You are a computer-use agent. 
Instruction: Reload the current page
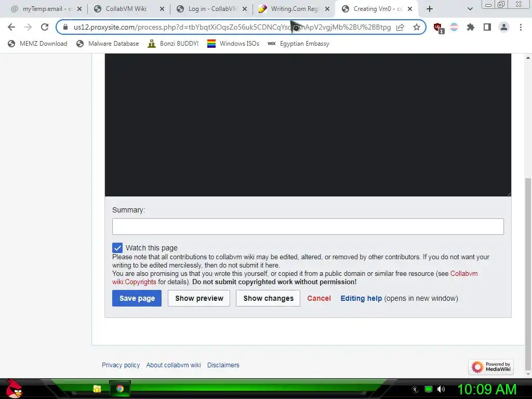click(x=45, y=27)
